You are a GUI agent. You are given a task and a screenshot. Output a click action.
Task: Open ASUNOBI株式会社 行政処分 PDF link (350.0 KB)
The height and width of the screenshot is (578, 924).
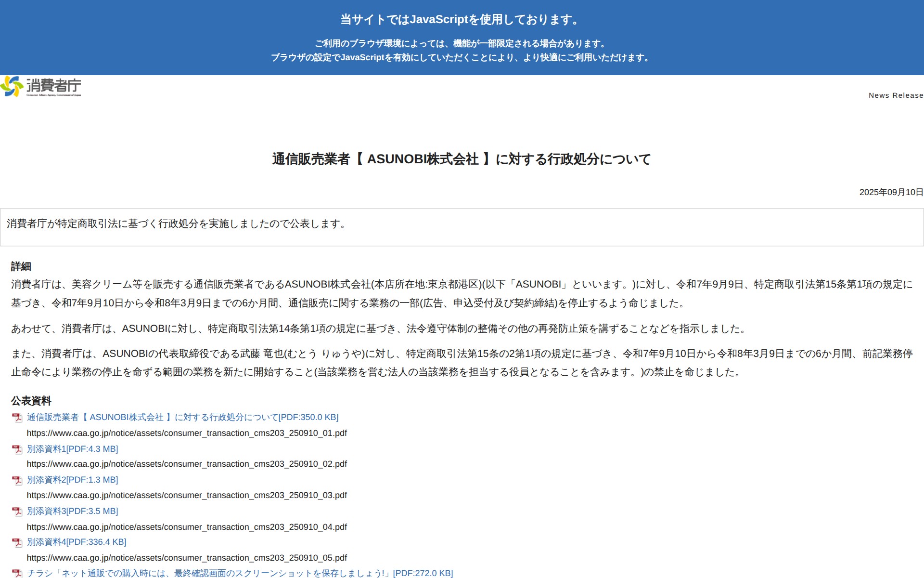pyautogui.click(x=182, y=417)
